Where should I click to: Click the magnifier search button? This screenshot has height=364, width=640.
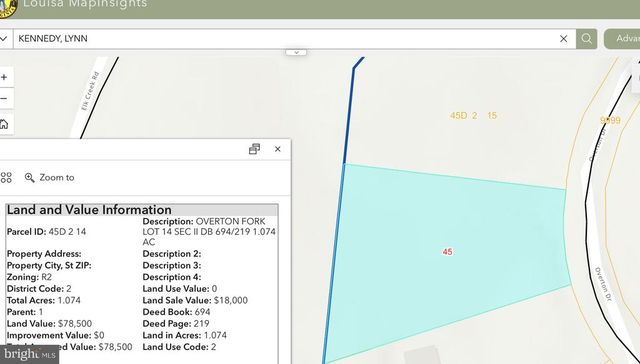(587, 39)
